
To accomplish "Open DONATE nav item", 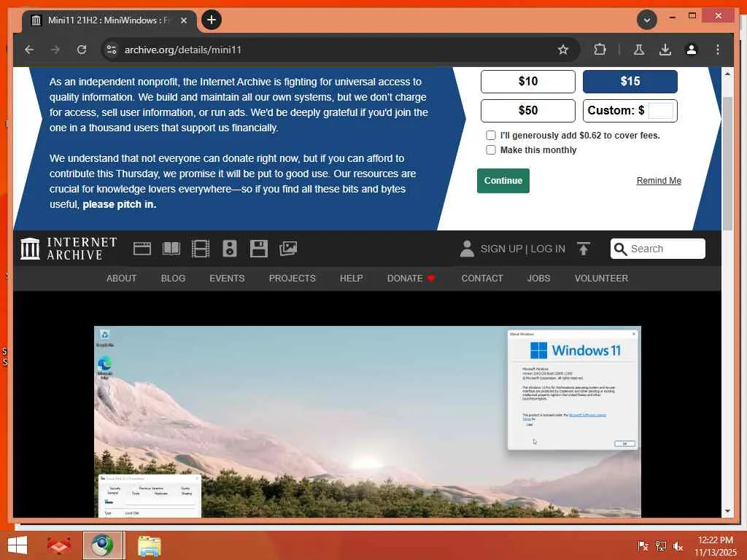I will pyautogui.click(x=411, y=278).
